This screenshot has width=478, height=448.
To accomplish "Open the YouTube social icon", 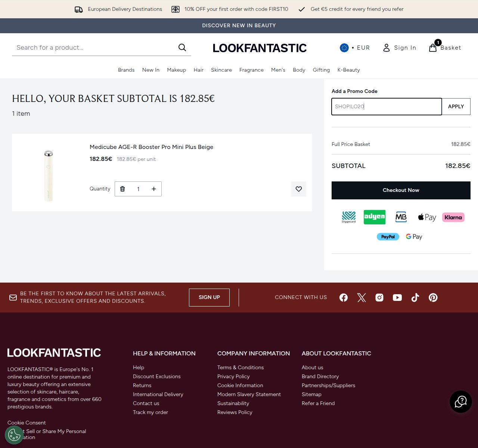I will pos(397,298).
